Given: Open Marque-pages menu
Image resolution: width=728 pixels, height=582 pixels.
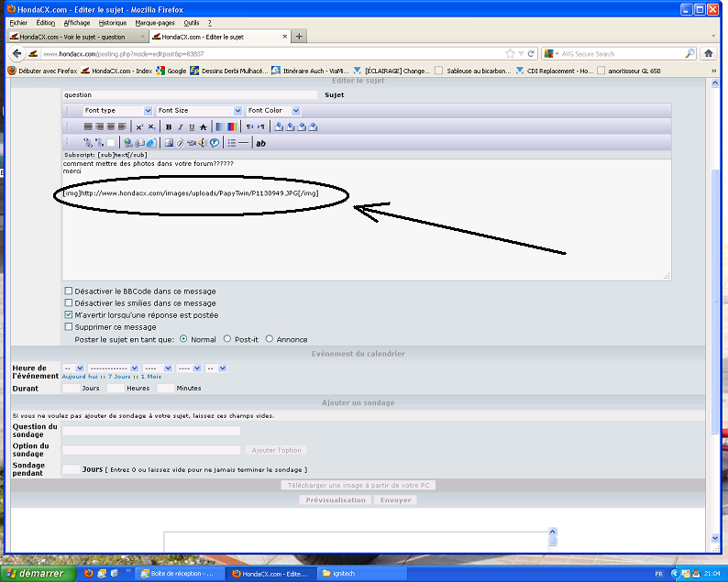Looking at the screenshot, I should click(x=155, y=23).
